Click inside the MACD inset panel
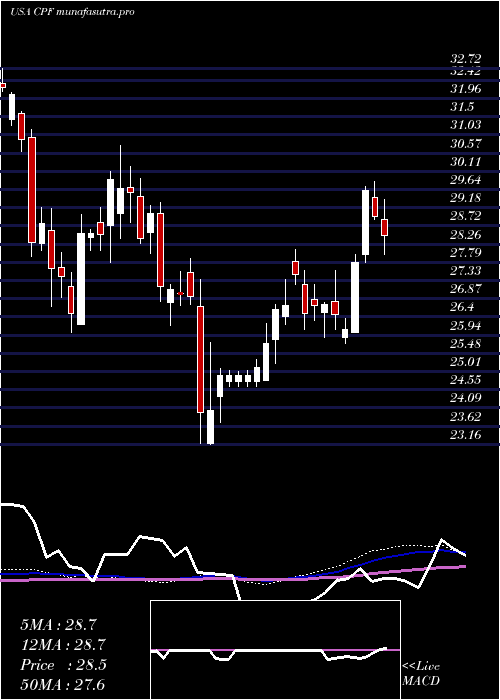 [275, 650]
